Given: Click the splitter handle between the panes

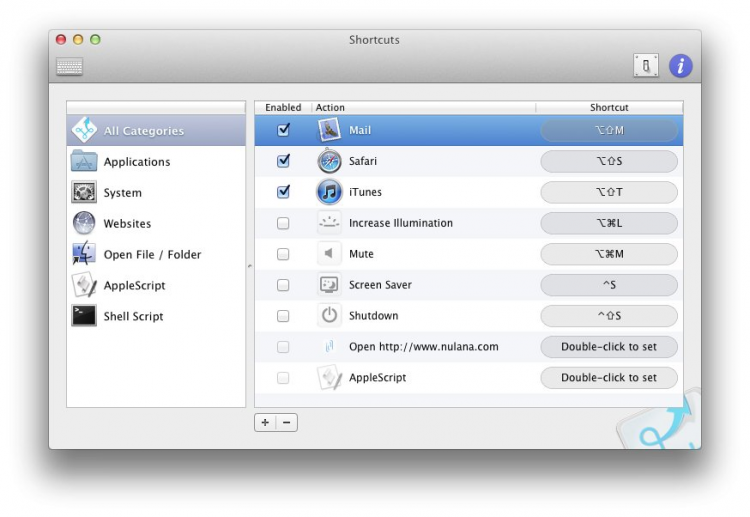Looking at the screenshot, I should [x=250, y=265].
